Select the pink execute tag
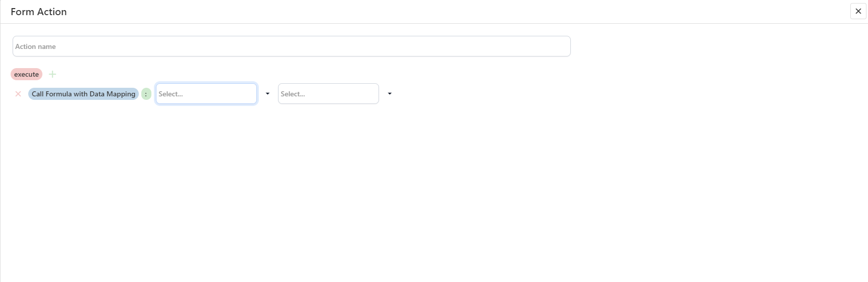This screenshot has height=282, width=868. (26, 74)
